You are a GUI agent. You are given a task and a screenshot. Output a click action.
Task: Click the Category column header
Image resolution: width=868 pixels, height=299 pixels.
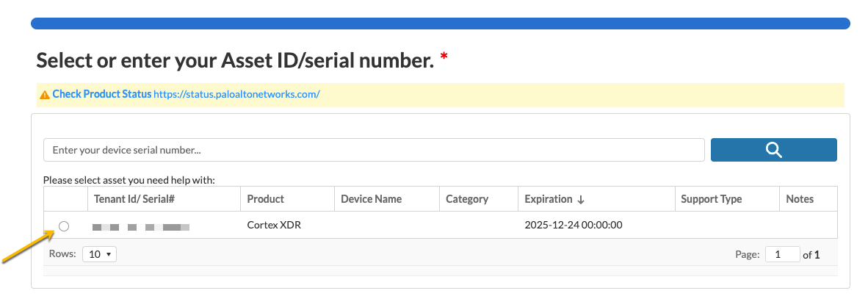point(466,199)
